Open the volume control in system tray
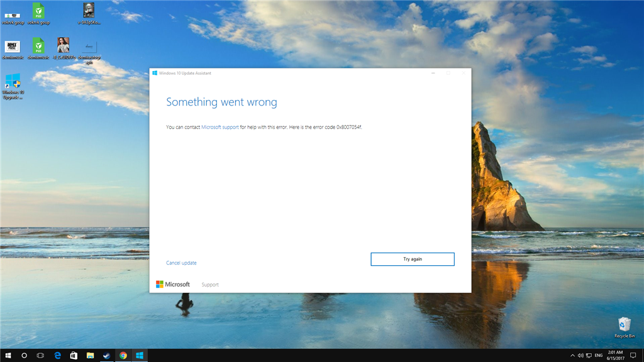The height and width of the screenshot is (362, 644). point(580,356)
